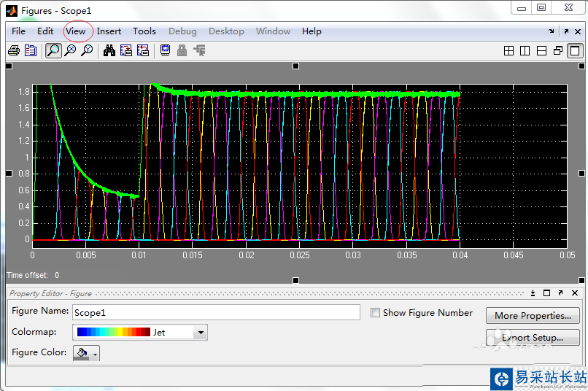Minimize the toolbar arrow near menu bar
Image resolution: width=588 pixels, height=391 pixels.
coord(552,31)
